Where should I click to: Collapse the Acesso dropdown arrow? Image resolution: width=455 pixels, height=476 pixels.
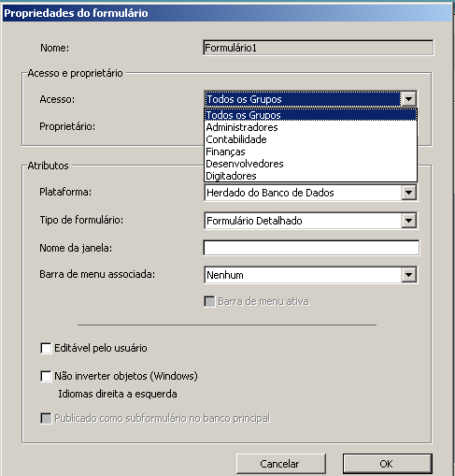coord(408,99)
